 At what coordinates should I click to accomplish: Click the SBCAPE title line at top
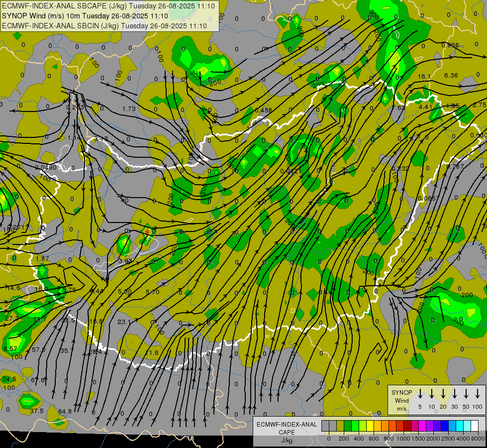(108, 6)
